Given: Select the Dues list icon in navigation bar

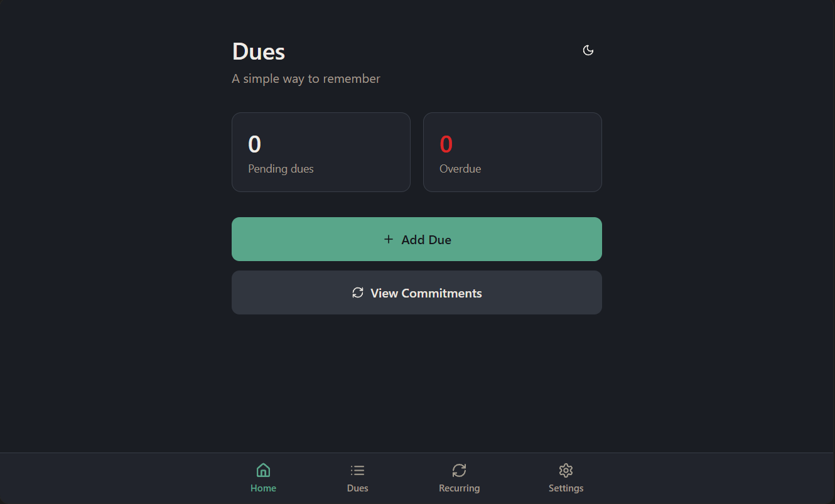Looking at the screenshot, I should (357, 469).
